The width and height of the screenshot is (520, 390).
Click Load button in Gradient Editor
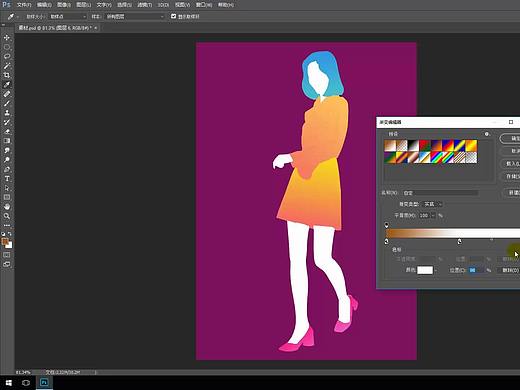click(x=511, y=164)
